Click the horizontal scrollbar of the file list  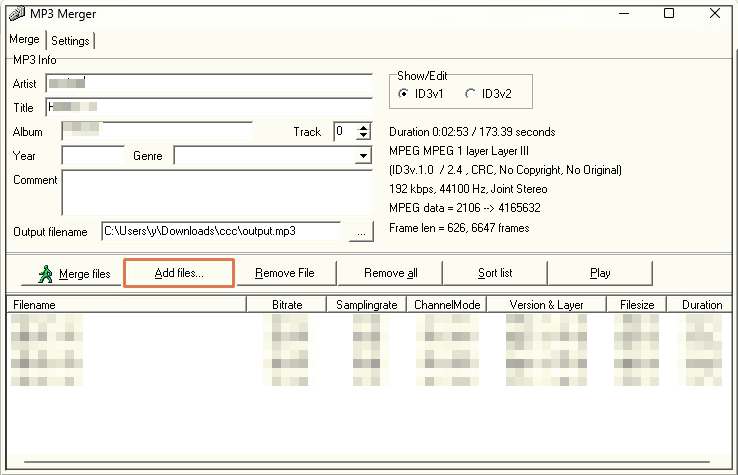(367, 462)
